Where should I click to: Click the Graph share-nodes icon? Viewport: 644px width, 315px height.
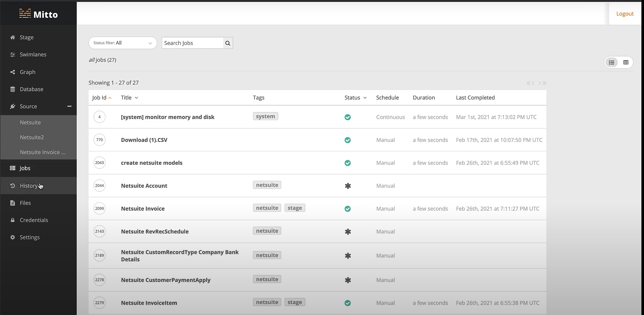[x=13, y=72]
